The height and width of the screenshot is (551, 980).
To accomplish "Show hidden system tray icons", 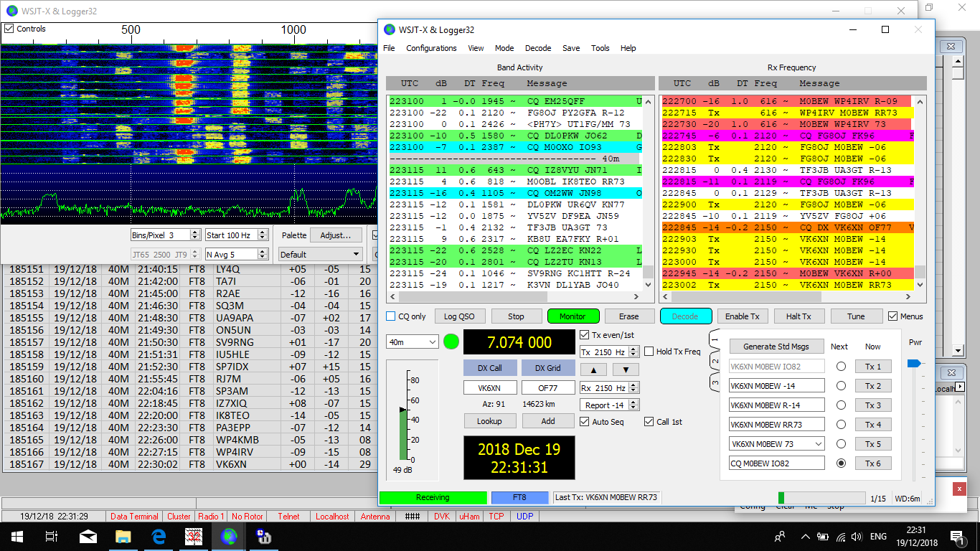I will [x=805, y=537].
